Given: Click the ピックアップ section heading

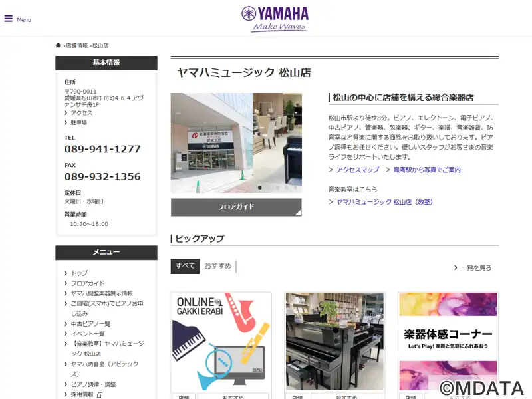Looking at the screenshot, I should pos(200,239).
